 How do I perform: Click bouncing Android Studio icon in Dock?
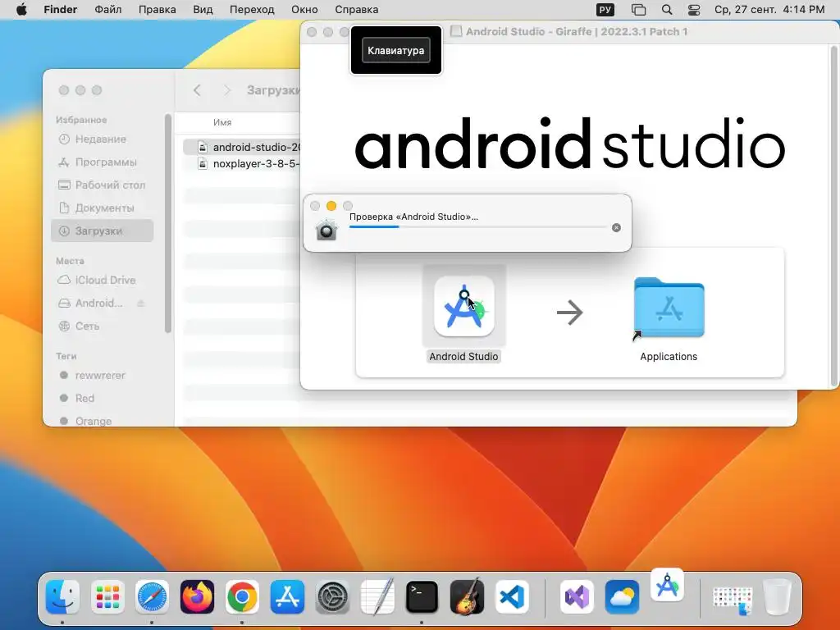(667, 585)
